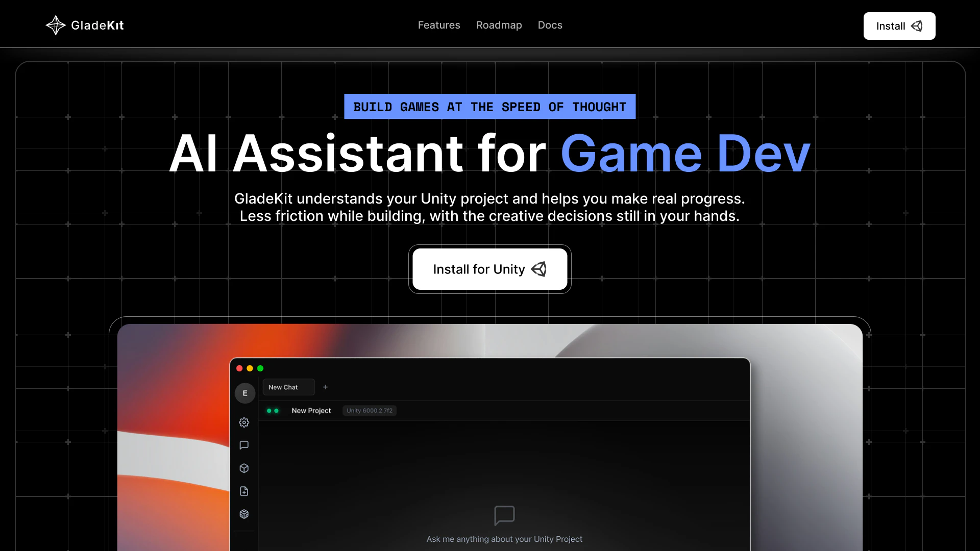Open the settings gear in the sidebar
980x551 pixels.
[244, 422]
